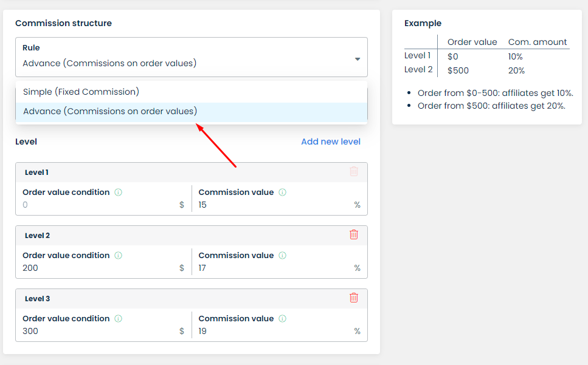Viewport: 588px width, 365px height.
Task: Info icon beside Level 2 Order value condition
Action: coord(119,256)
